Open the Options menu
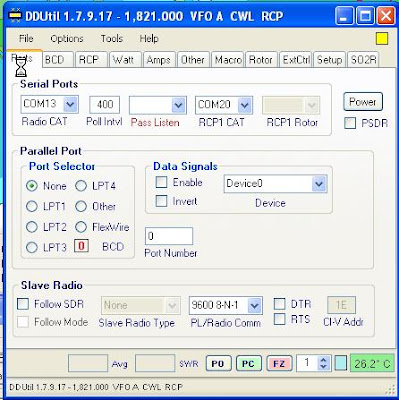399x400 pixels. (67, 38)
